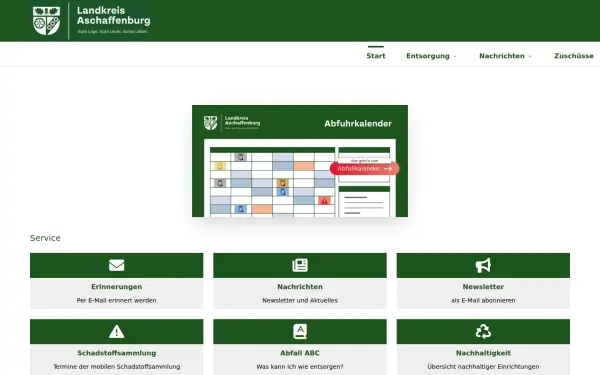This screenshot has width=600, height=375.
Task: Click the 'Service' section heading
Action: 45,238
